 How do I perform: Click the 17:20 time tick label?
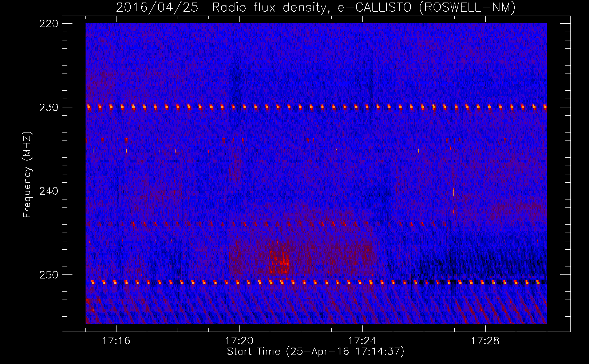point(239,341)
